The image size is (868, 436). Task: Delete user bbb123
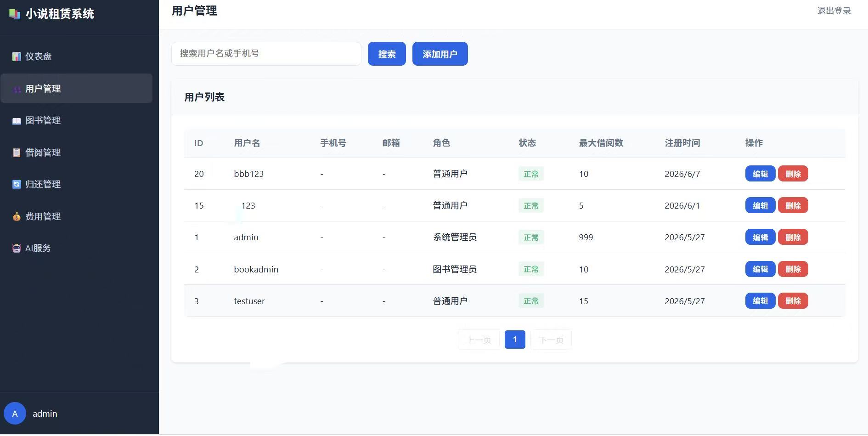click(x=793, y=174)
